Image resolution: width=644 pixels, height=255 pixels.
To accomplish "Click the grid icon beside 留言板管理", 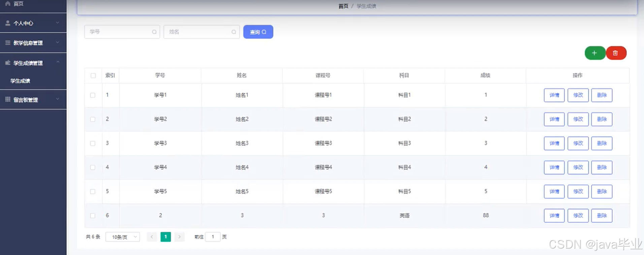I will [x=8, y=99].
